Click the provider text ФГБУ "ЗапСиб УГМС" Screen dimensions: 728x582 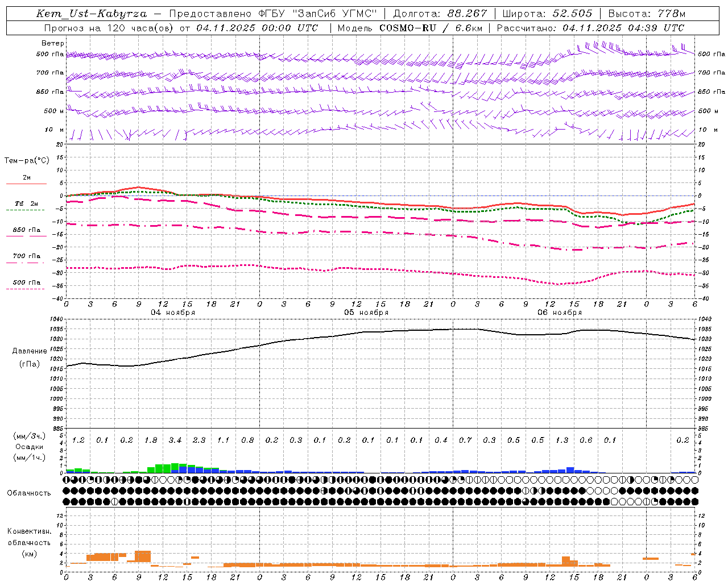point(317,14)
